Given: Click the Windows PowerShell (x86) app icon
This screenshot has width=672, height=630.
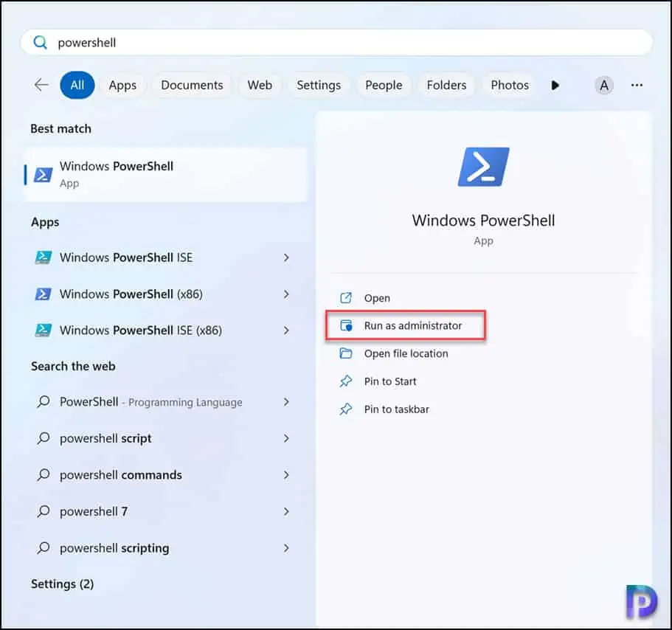Looking at the screenshot, I should click(43, 294).
